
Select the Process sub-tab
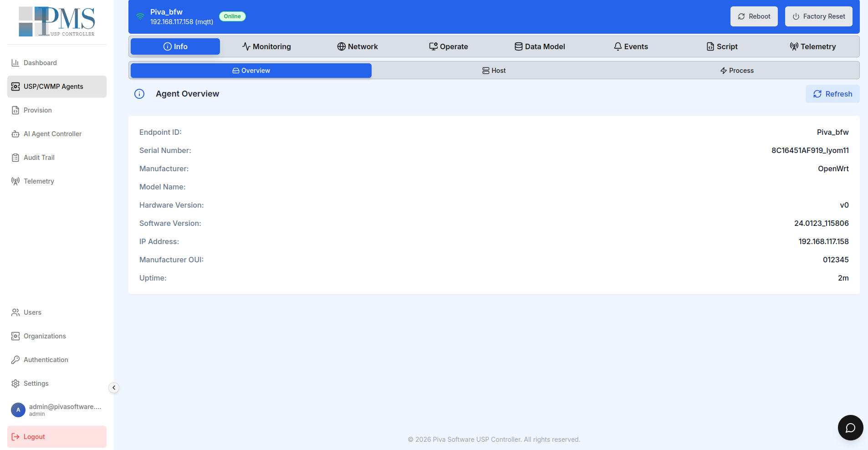coord(737,71)
